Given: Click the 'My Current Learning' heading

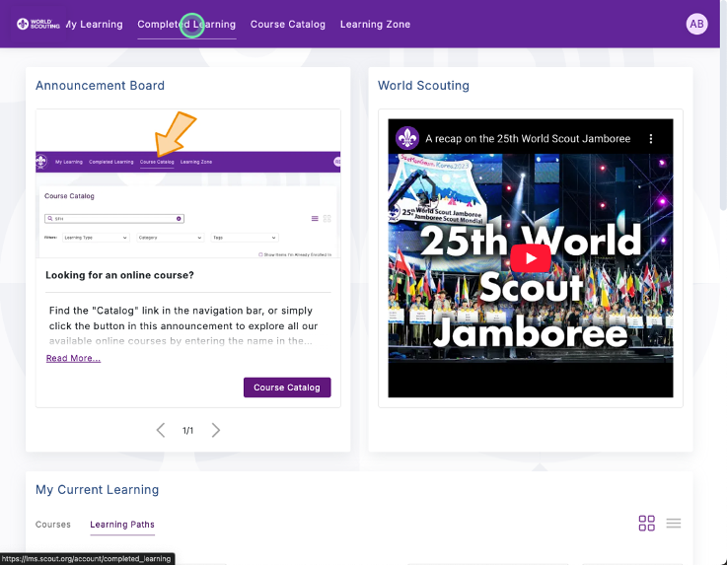Looking at the screenshot, I should click(x=97, y=489).
